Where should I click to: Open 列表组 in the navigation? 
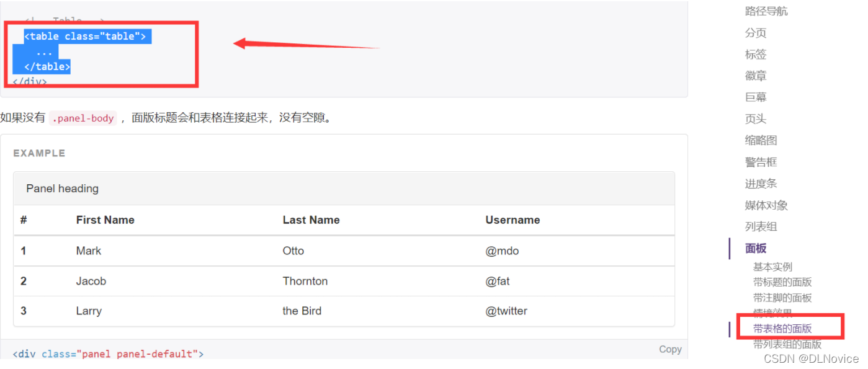pyautogui.click(x=761, y=226)
